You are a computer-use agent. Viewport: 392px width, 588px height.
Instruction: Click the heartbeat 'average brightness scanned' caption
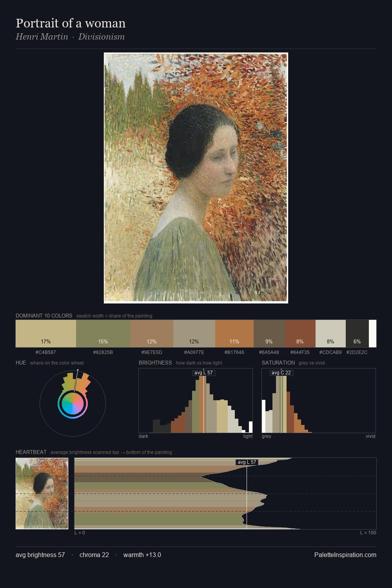pyautogui.click(x=111, y=452)
